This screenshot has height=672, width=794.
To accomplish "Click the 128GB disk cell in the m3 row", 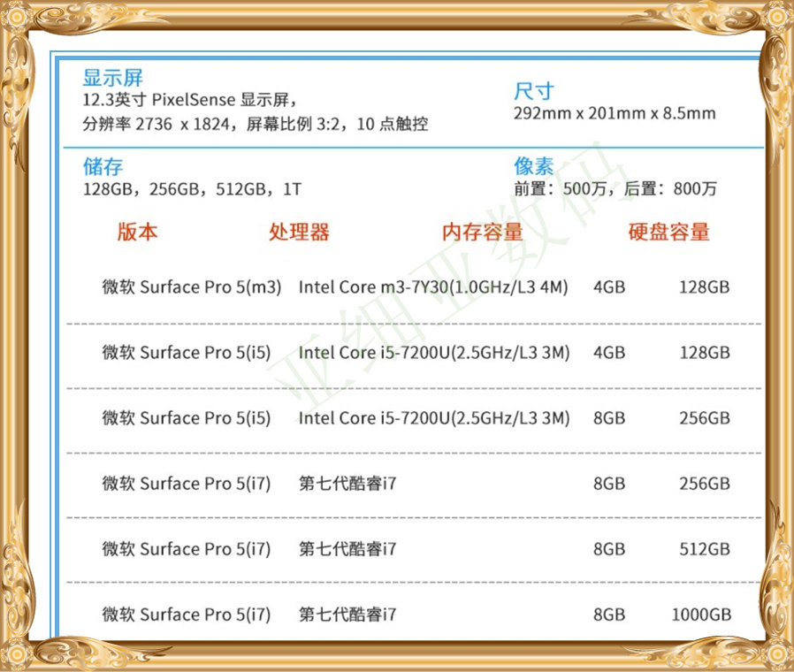I will 705,287.
